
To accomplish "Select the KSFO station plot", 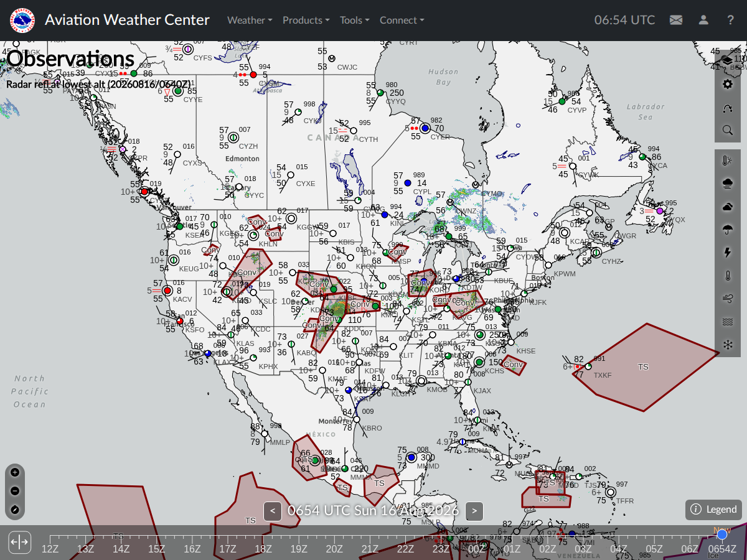I will coord(180,321).
